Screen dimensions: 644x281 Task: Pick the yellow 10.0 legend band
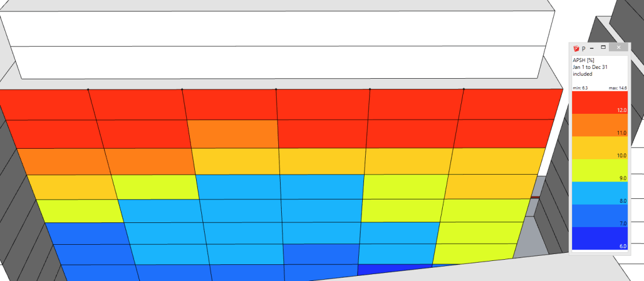(600, 148)
